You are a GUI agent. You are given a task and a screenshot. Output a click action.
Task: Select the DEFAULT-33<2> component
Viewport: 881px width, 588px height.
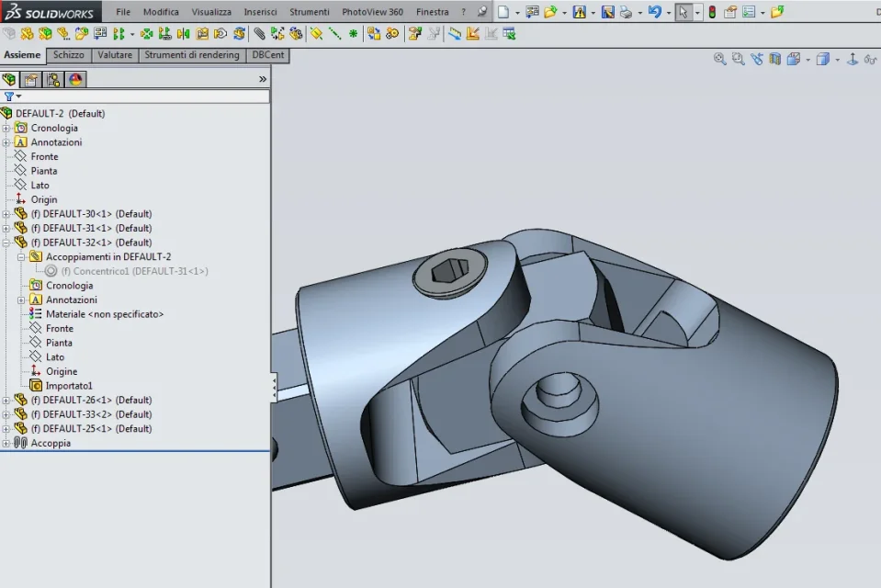pos(91,415)
